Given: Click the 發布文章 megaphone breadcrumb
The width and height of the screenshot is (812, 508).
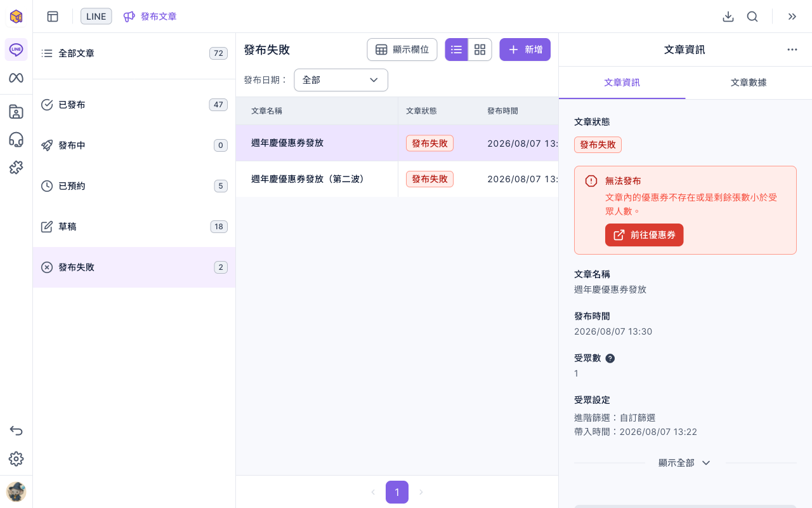Looking at the screenshot, I should click(150, 17).
